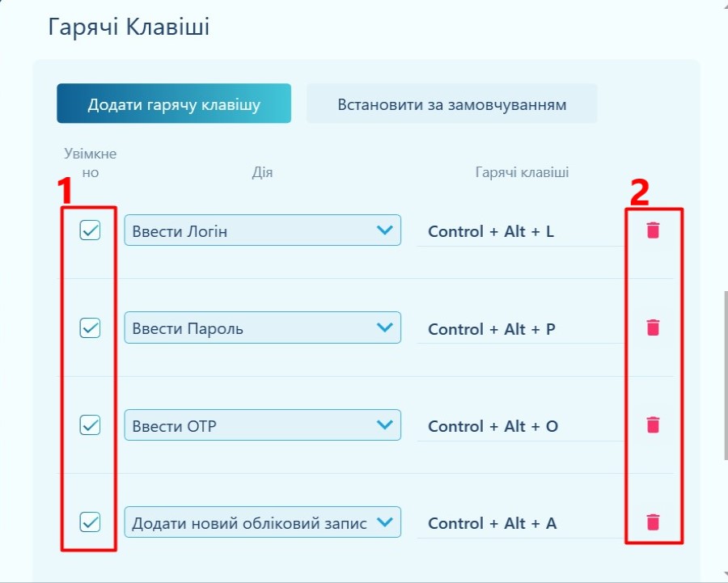
Task: Click the Control + Alt + P hotkey field
Action: [520, 329]
